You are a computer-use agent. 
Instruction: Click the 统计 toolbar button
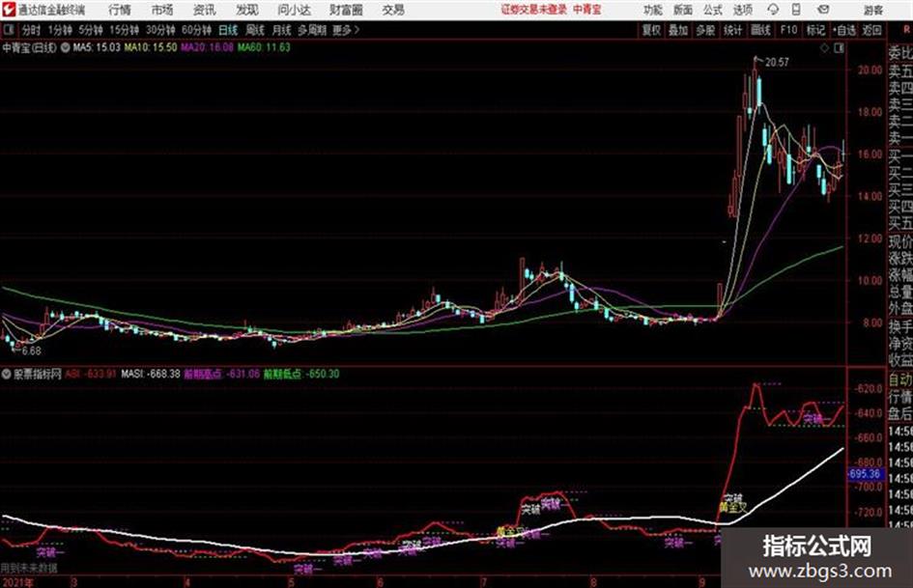click(x=732, y=30)
